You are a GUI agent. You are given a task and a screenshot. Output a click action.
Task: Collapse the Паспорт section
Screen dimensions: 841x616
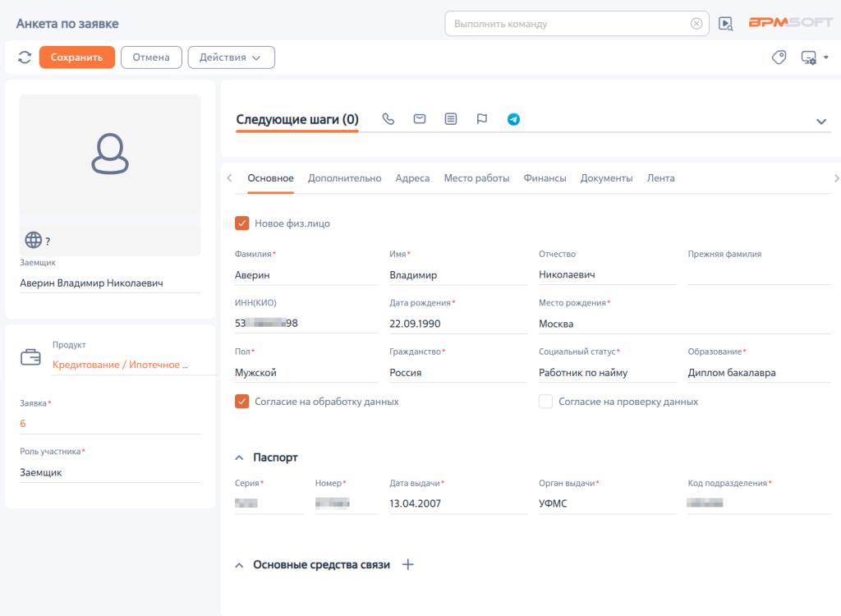pos(239,457)
